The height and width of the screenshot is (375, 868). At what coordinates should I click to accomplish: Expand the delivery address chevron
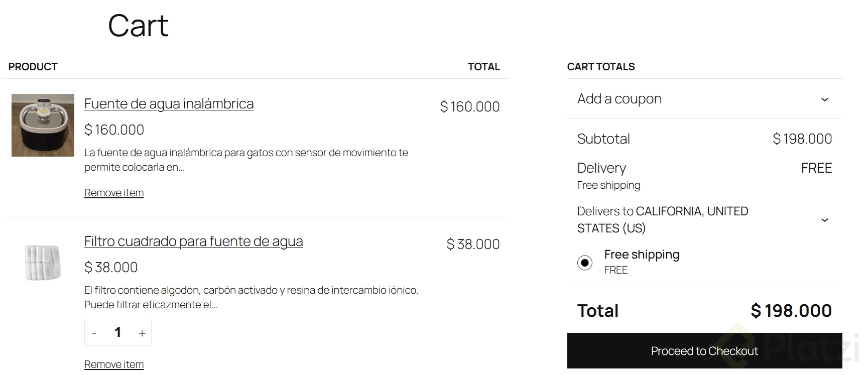point(824,220)
